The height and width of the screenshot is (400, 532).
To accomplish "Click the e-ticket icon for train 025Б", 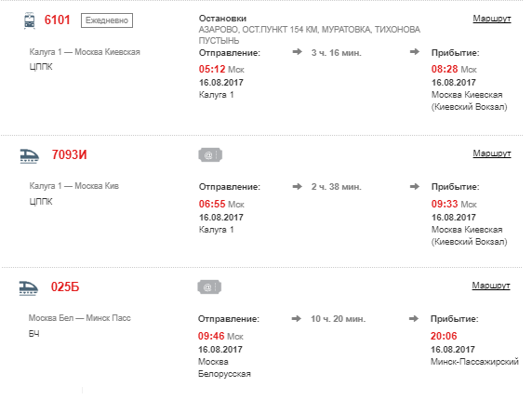I will tap(209, 287).
